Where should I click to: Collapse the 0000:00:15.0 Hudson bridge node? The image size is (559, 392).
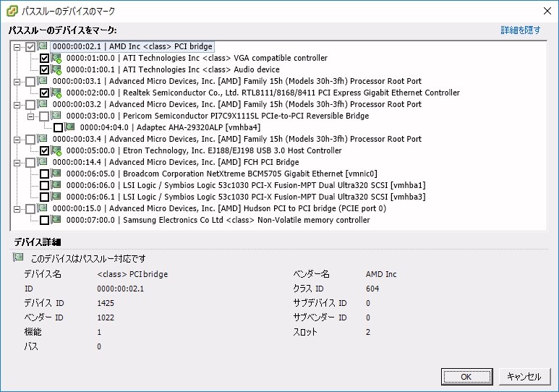pyautogui.click(x=17, y=209)
